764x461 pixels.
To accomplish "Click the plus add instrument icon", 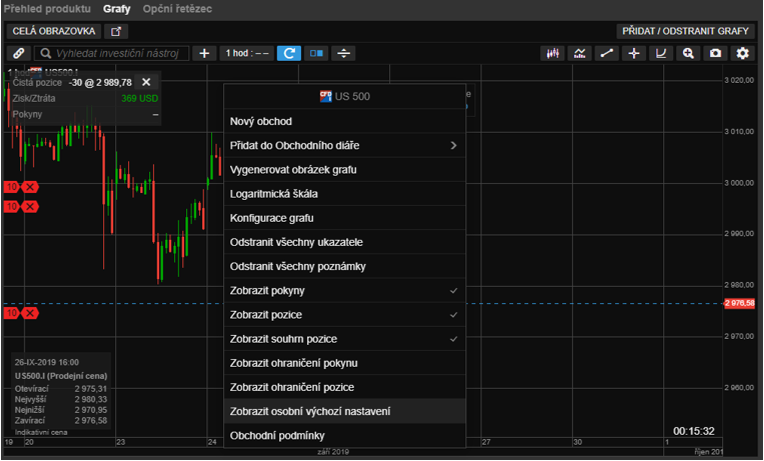I will (x=204, y=53).
